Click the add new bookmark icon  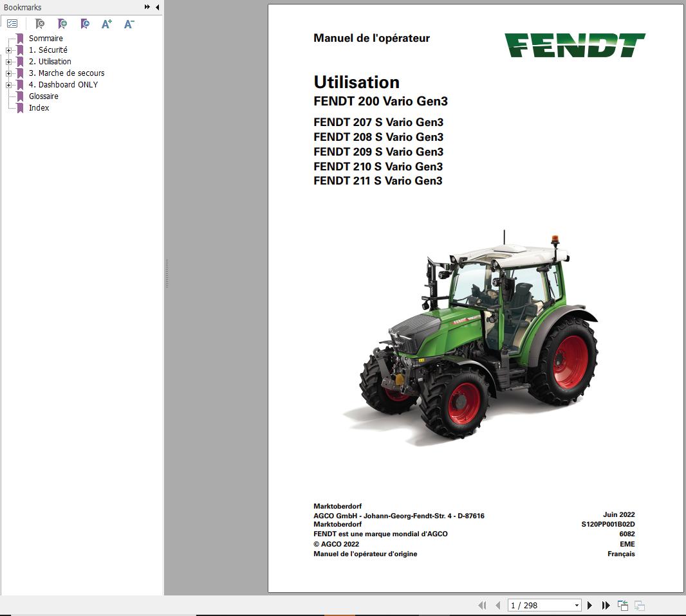point(62,24)
